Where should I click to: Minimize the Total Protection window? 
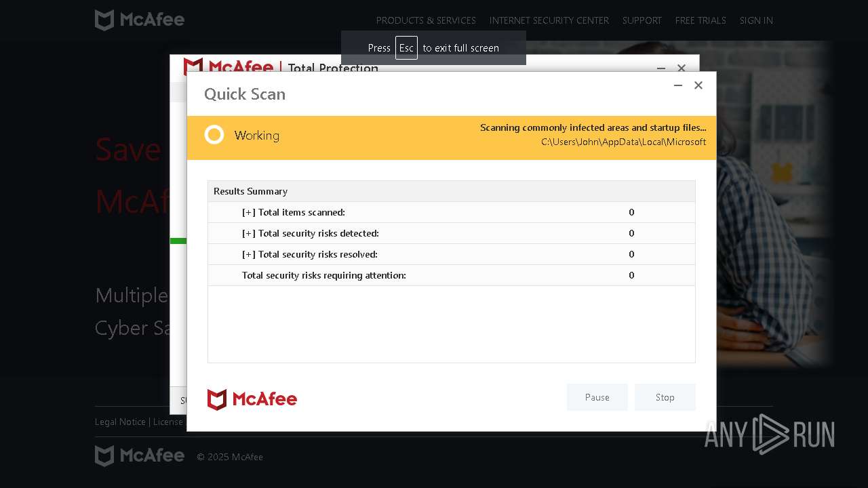pyautogui.click(x=661, y=68)
